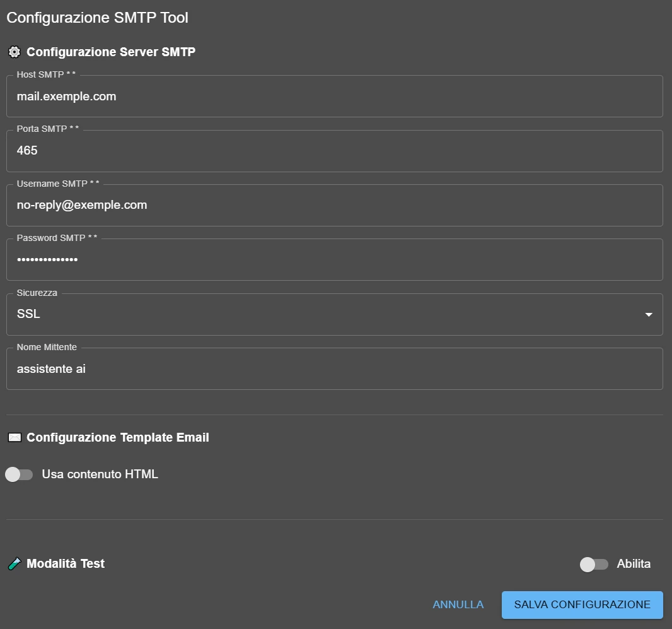
Task: Turn on the Abilita switch for Modalità Test
Action: click(593, 564)
